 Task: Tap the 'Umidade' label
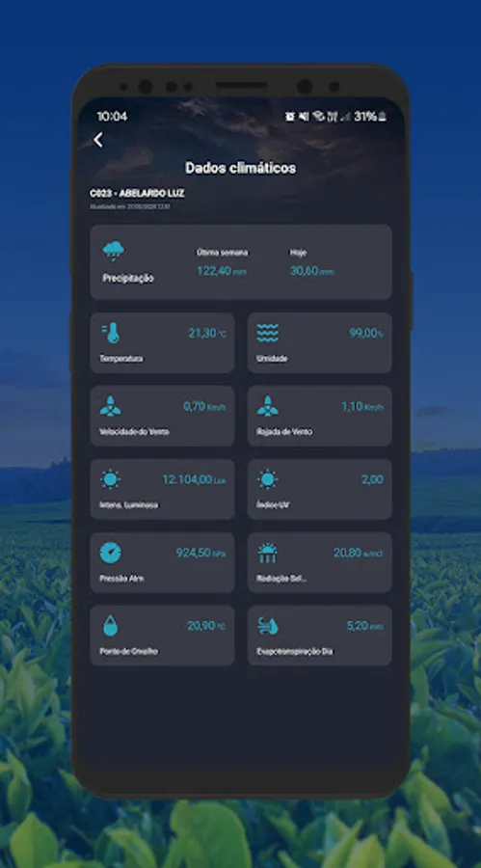(272, 359)
